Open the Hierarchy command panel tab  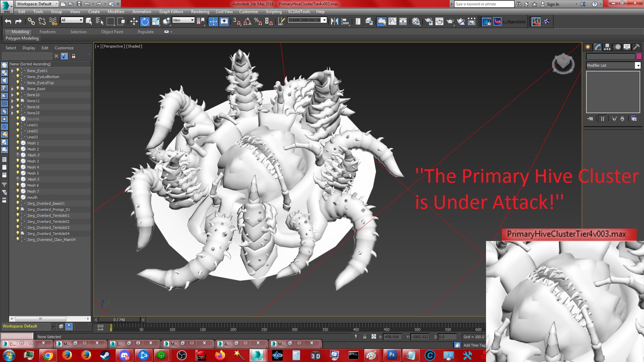point(607,47)
